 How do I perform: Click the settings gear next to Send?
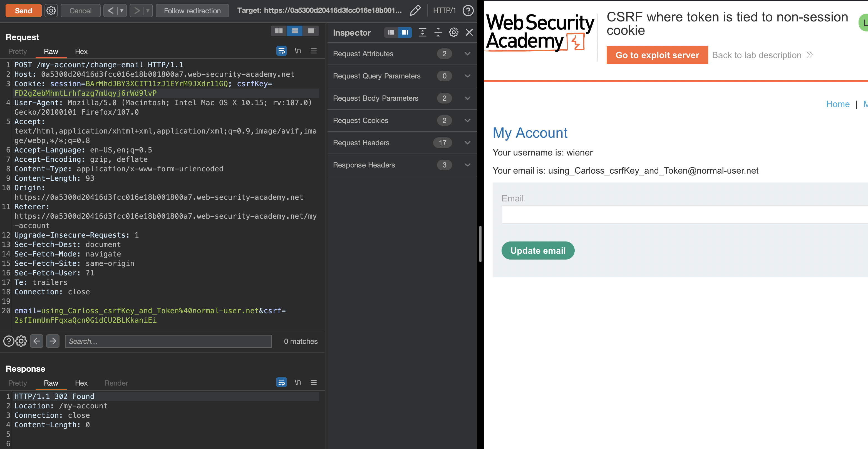pyautogui.click(x=51, y=11)
